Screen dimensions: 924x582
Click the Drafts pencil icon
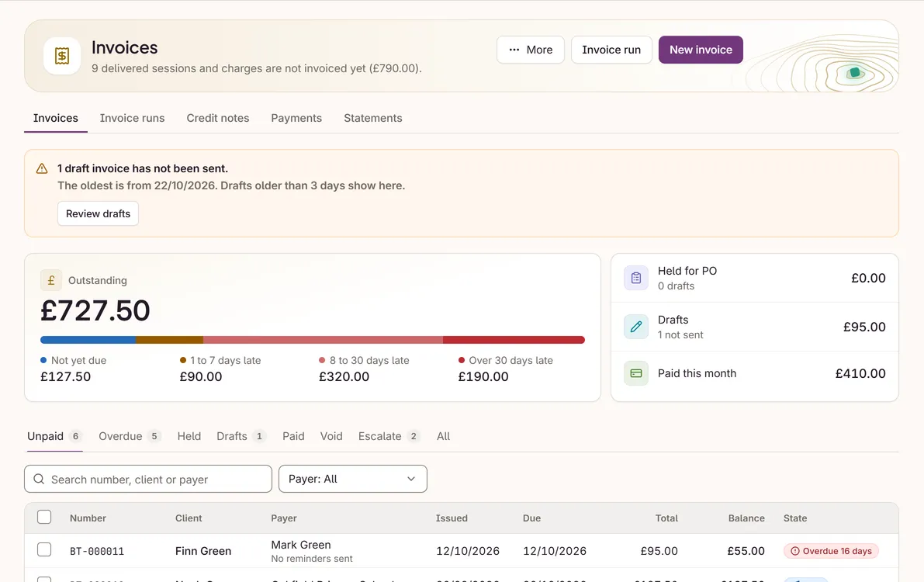tap(636, 327)
